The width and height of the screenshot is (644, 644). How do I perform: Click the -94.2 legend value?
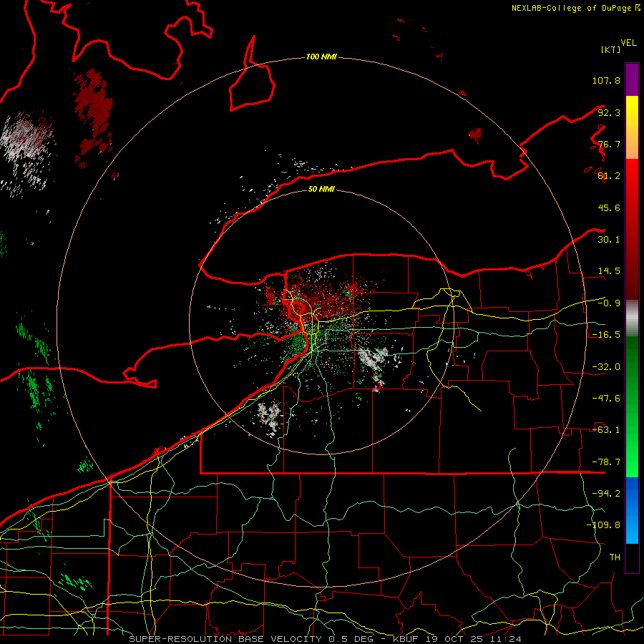point(606,494)
